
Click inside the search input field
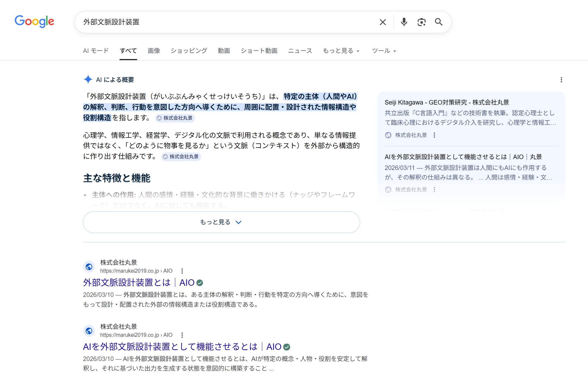click(x=213, y=22)
